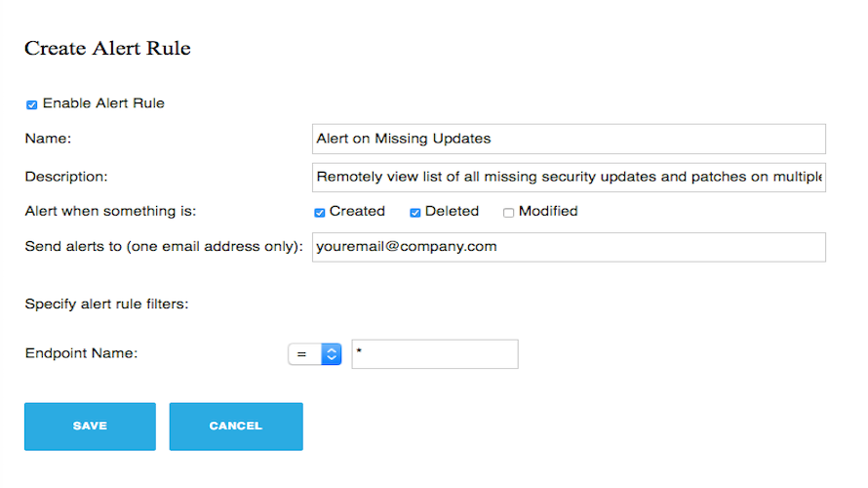Uncheck the Created alert checkbox
Image resolution: width=868 pixels, height=488 pixels.
pos(319,212)
